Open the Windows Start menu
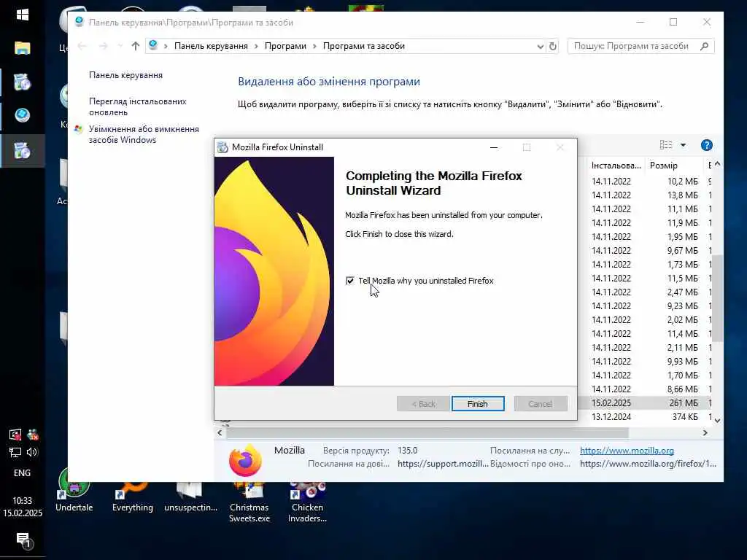 (x=23, y=15)
